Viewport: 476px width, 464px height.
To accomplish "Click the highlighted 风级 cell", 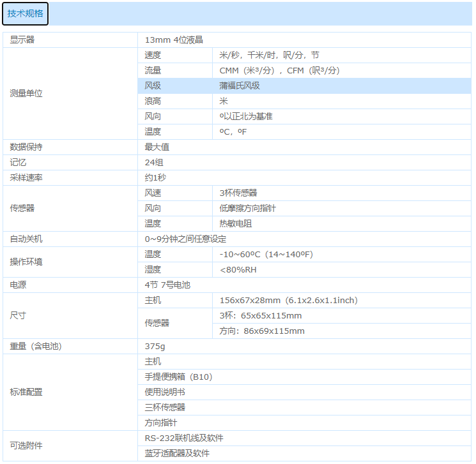I will click(153, 86).
